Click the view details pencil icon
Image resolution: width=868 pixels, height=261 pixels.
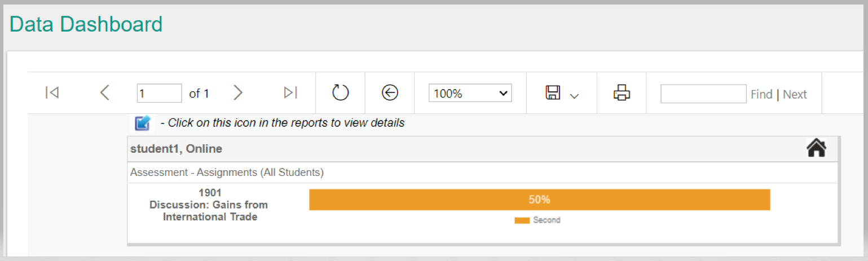click(x=143, y=123)
